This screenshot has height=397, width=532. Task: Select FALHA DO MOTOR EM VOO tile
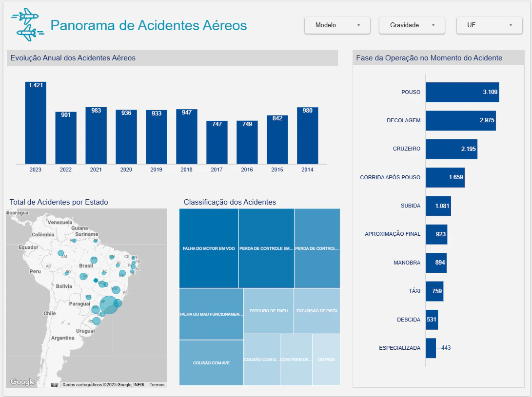click(x=209, y=248)
